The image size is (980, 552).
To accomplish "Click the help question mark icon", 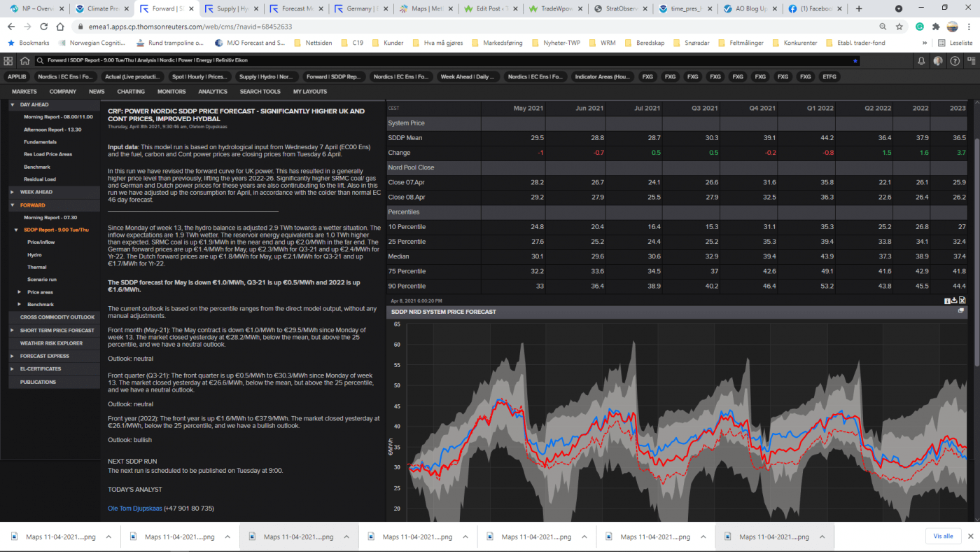I will click(x=954, y=61).
